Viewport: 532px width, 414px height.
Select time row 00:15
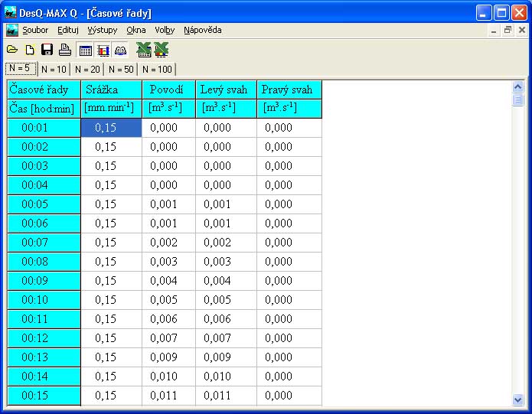(44, 396)
